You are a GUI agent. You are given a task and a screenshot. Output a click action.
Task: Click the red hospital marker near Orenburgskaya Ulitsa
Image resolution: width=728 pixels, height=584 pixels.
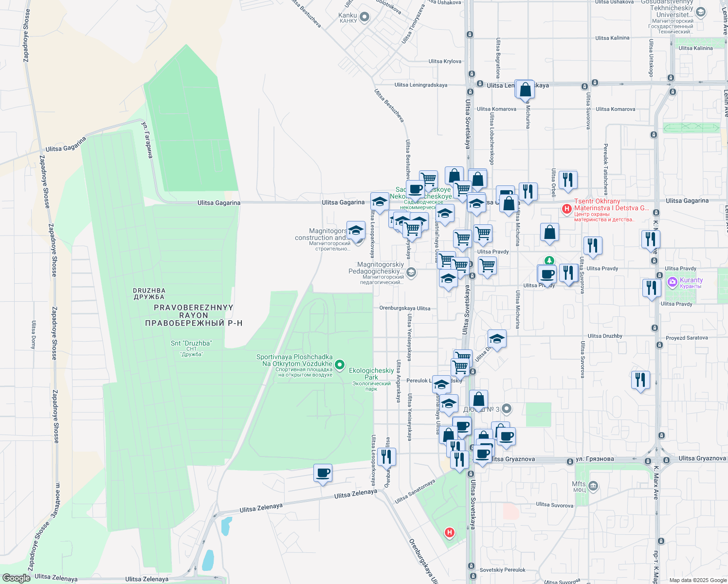point(449,532)
